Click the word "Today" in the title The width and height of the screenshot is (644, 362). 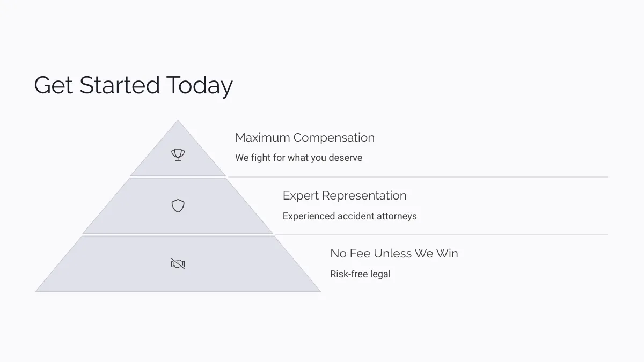tap(199, 86)
